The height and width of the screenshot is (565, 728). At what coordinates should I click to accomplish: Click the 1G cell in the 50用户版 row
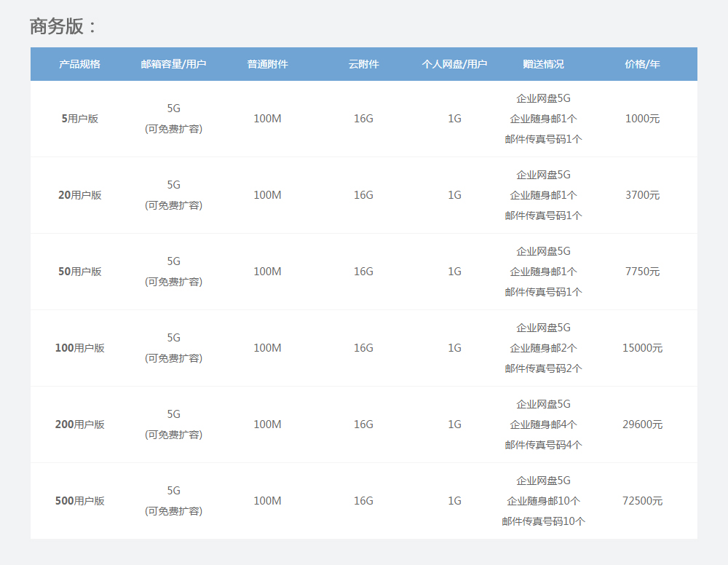click(454, 272)
